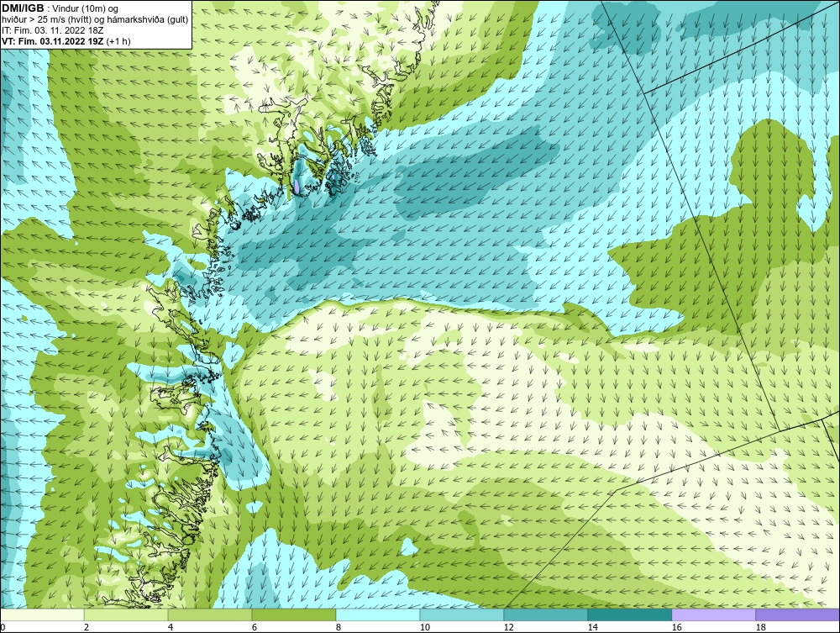The image size is (840, 633).
Task: Select the pale cyan 8–10 m/s swatch
Action: tap(378, 615)
